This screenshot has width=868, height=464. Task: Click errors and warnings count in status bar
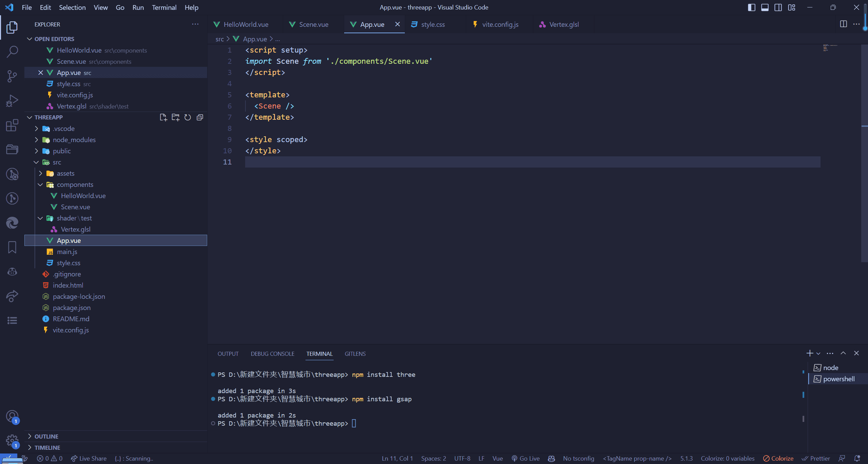click(x=50, y=459)
